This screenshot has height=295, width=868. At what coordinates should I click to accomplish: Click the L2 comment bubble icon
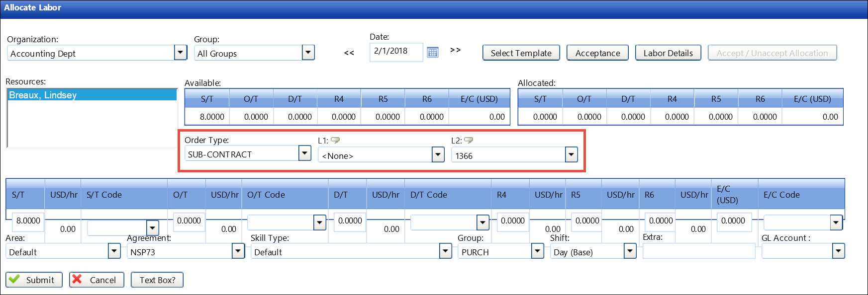[469, 141]
